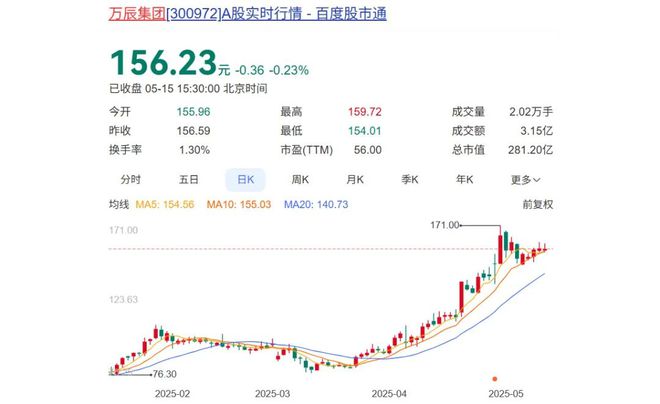The image size is (660, 404).
Task: Click the 2025-04 date axis label
Action: coord(389,394)
